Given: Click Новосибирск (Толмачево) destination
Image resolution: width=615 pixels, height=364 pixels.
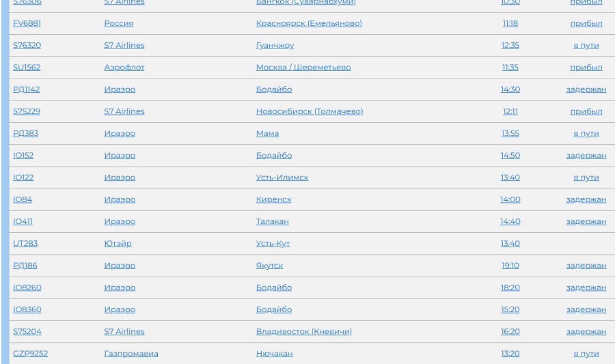Looking at the screenshot, I should 309,111.
